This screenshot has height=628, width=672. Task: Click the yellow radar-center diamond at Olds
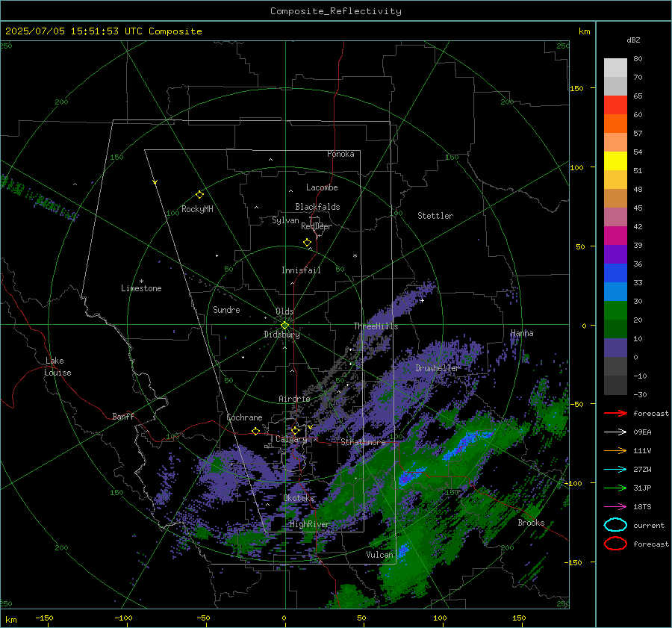[284, 326]
